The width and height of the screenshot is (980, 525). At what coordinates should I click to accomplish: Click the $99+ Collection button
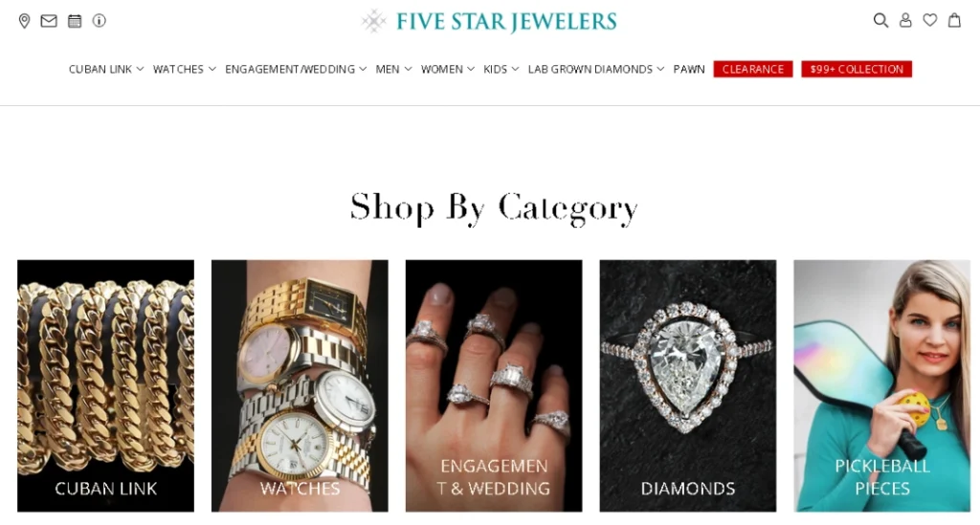pos(857,69)
